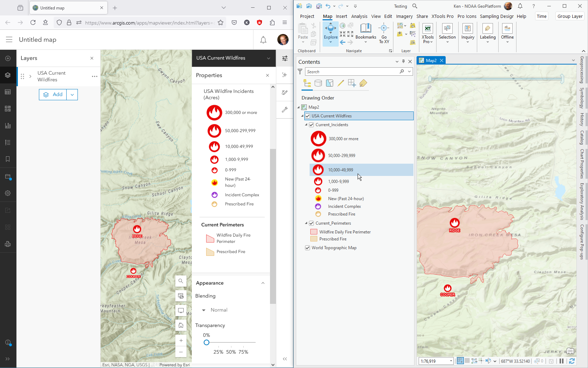
Task: Click the Add button in the Layers panel
Action: [x=53, y=94]
